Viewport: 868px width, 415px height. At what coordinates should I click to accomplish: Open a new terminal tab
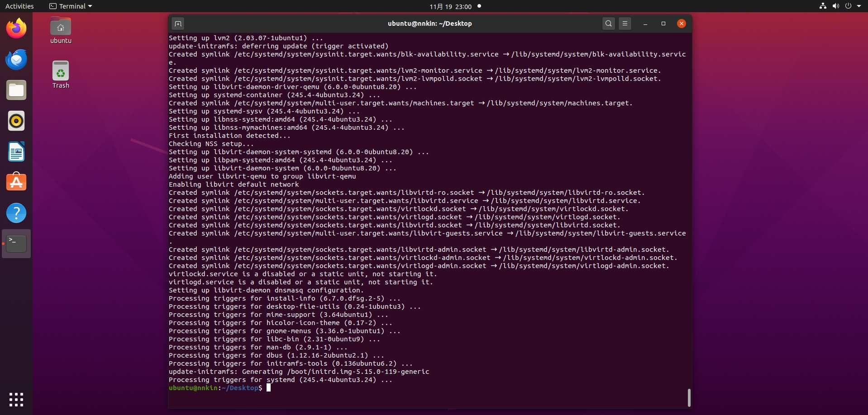pyautogui.click(x=178, y=24)
